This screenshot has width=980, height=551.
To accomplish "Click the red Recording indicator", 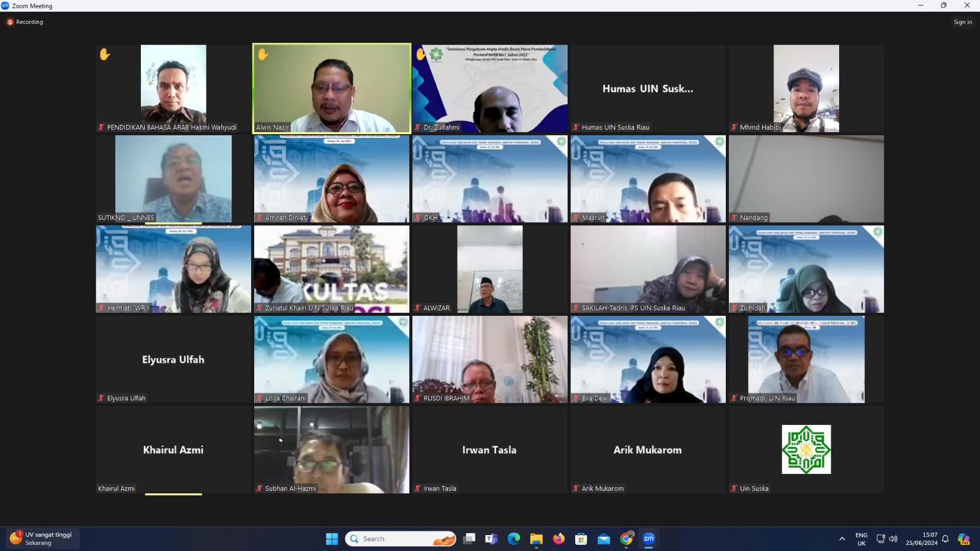I will [x=25, y=22].
